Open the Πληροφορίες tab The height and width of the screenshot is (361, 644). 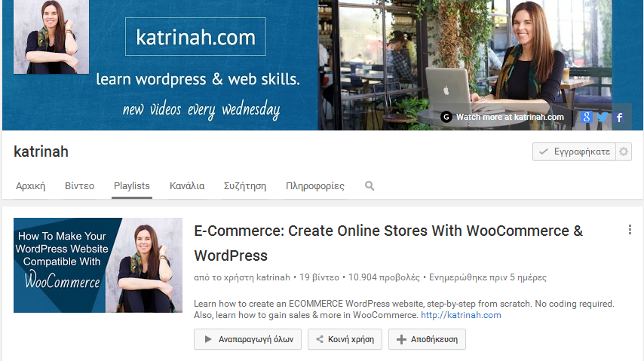315,185
